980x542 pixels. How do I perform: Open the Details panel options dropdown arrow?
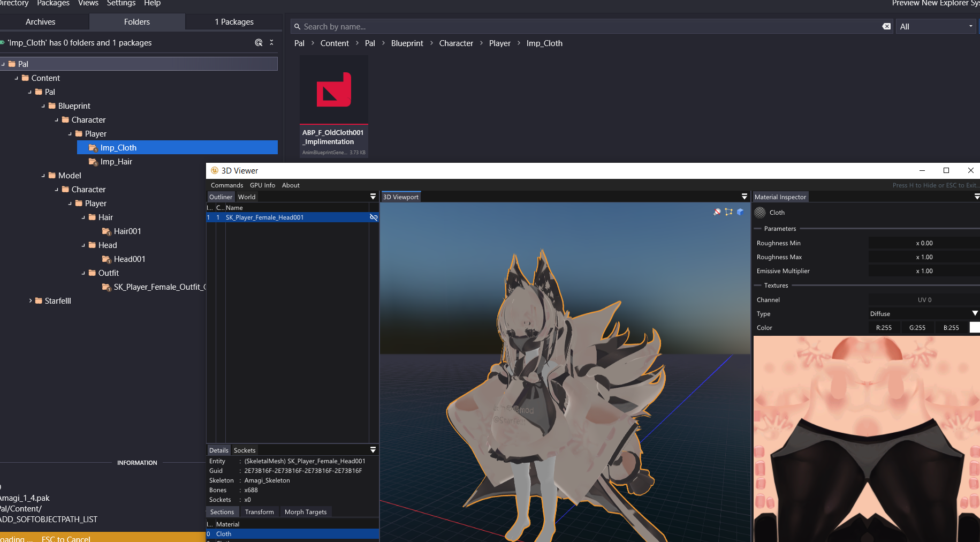pos(373,450)
